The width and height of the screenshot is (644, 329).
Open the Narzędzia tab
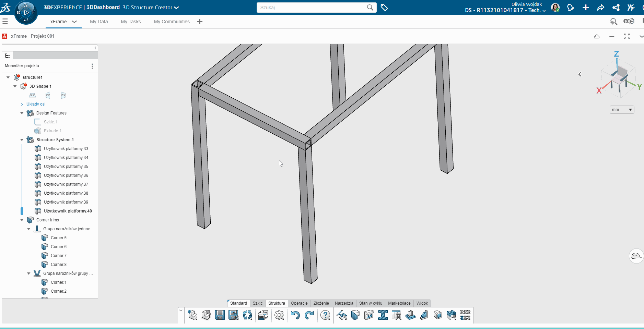344,303
